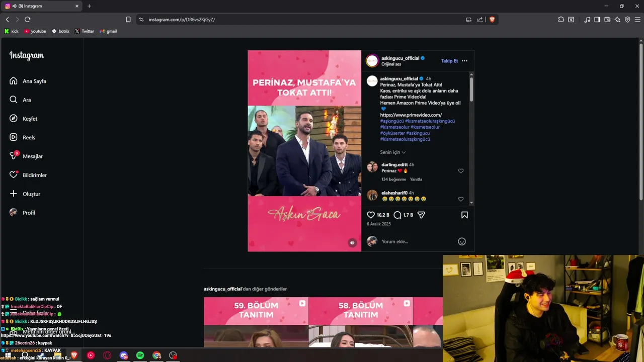Open Bildirimler notifications
644x362 pixels.
point(28,175)
